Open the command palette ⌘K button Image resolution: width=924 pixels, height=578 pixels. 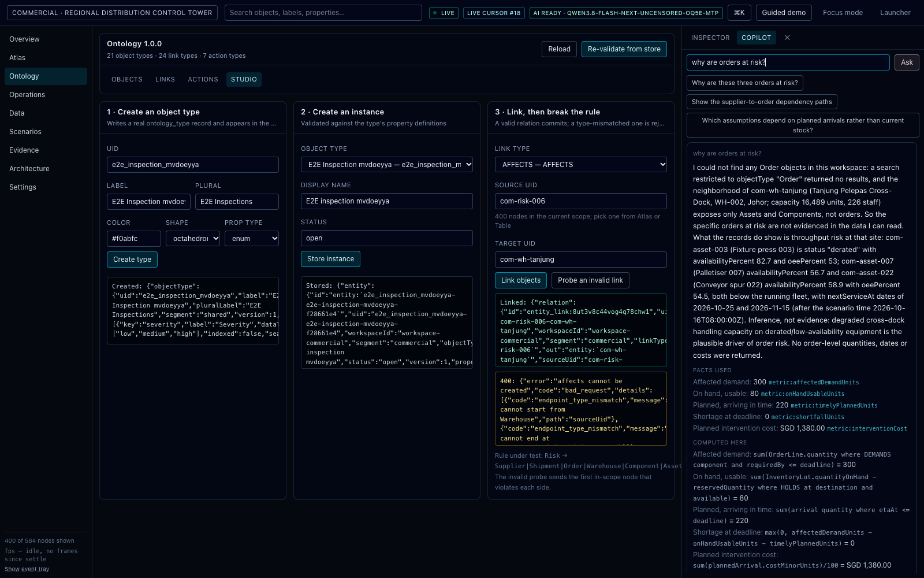[x=739, y=13]
